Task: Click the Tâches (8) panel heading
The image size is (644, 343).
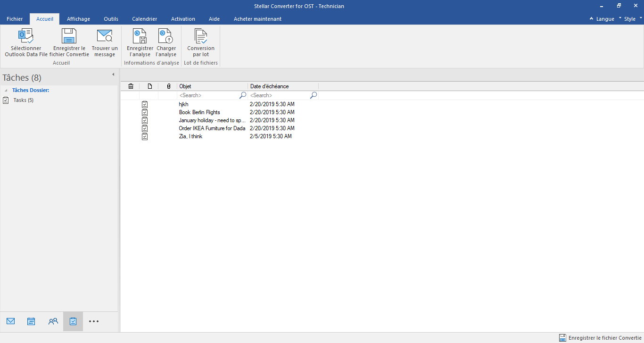Action: 22,77
